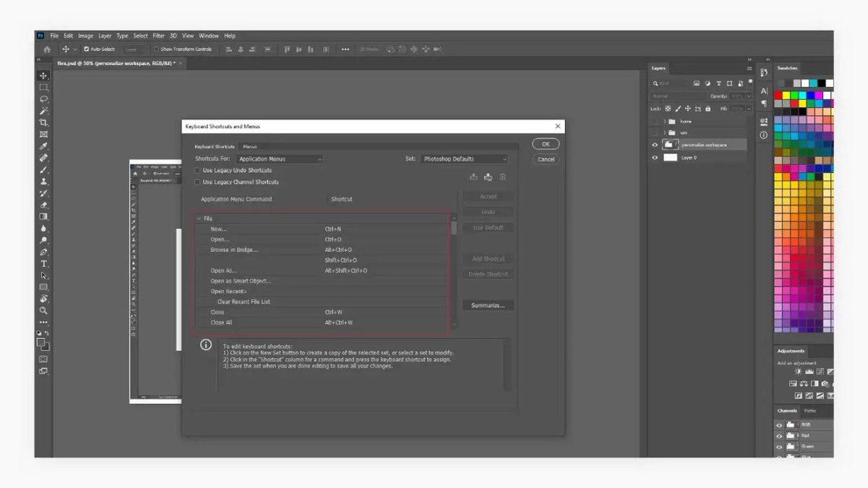Select the Magic Wand tool
Viewport: 868px width, 488px height.
(43, 111)
